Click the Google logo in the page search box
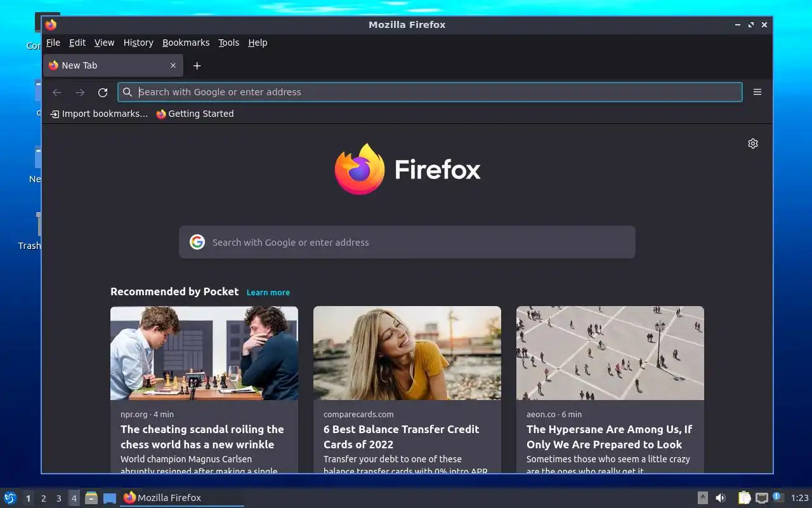 tap(197, 242)
